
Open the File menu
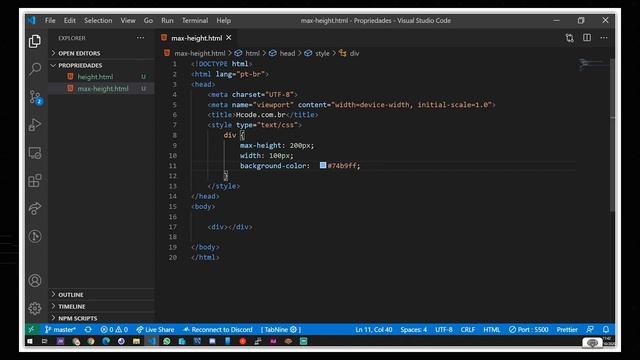coord(50,20)
